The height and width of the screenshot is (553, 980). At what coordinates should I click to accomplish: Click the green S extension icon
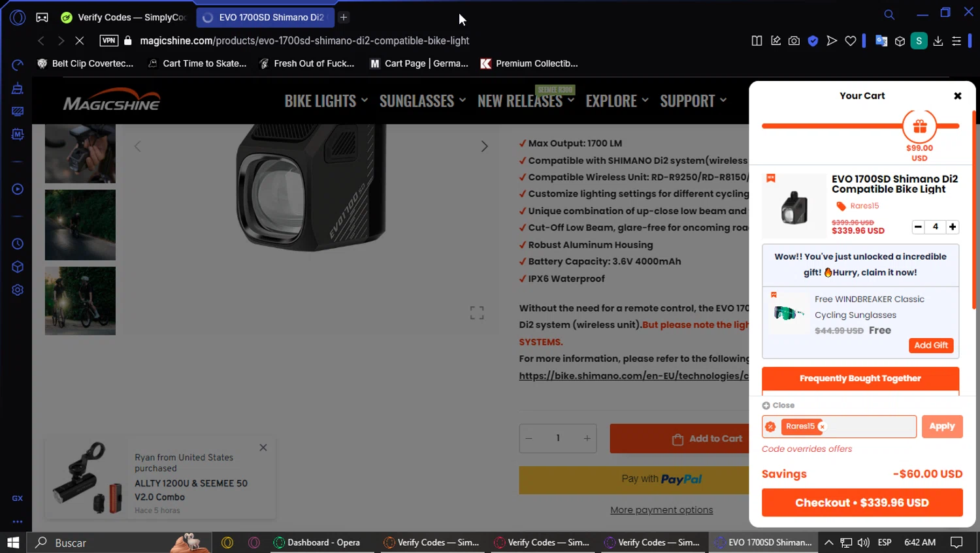tap(919, 40)
